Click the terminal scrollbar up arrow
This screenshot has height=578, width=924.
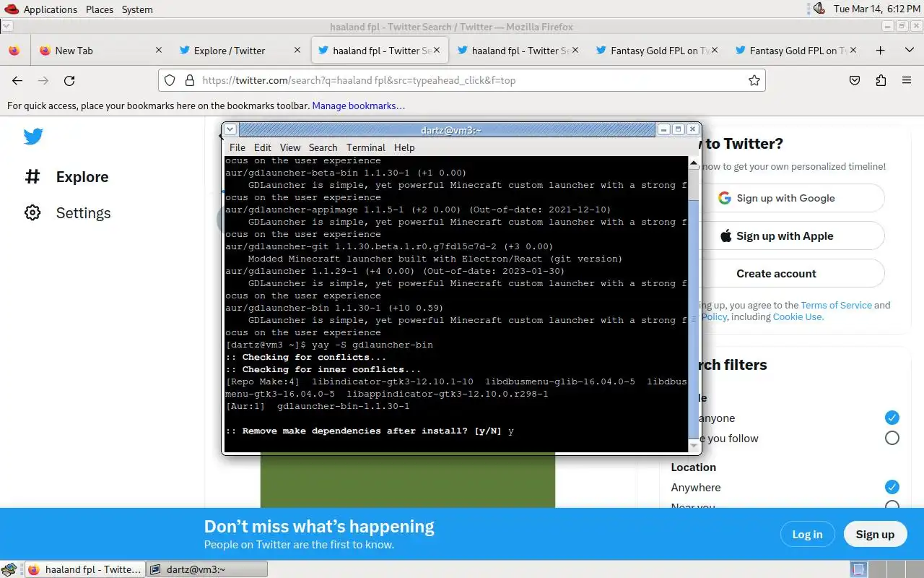coord(694,163)
